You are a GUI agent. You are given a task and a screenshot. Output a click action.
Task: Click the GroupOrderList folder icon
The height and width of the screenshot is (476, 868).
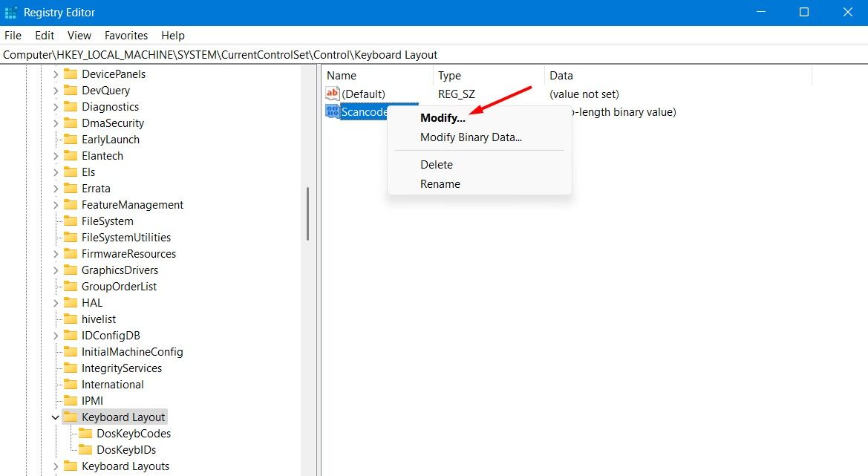coord(71,286)
